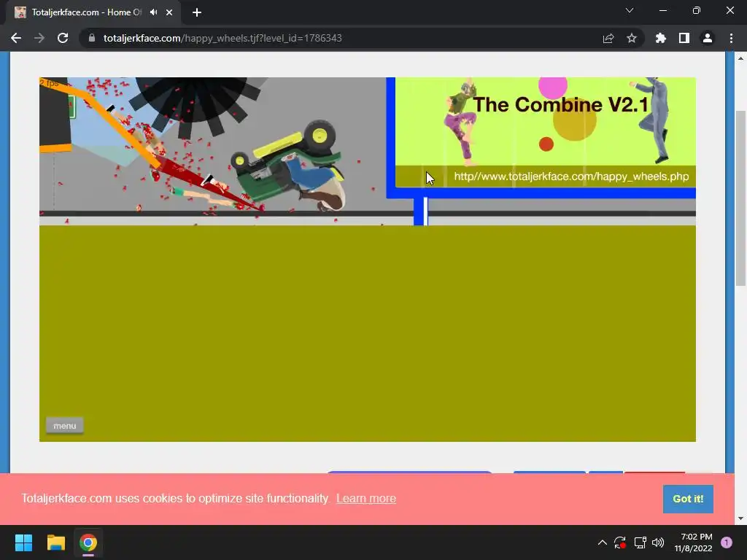This screenshot has width=747, height=560.
Task: Toggle the browser side panel icon
Action: [684, 38]
